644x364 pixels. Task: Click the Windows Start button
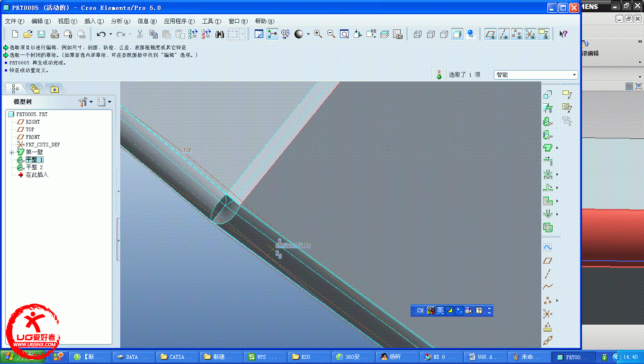(23, 357)
